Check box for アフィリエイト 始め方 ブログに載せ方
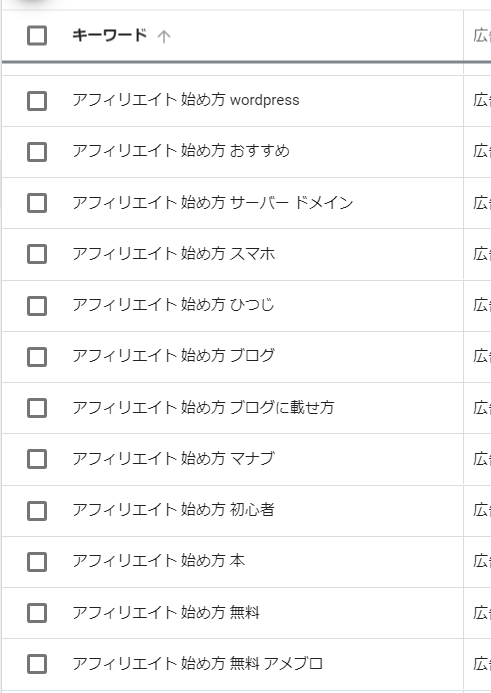 tap(37, 408)
